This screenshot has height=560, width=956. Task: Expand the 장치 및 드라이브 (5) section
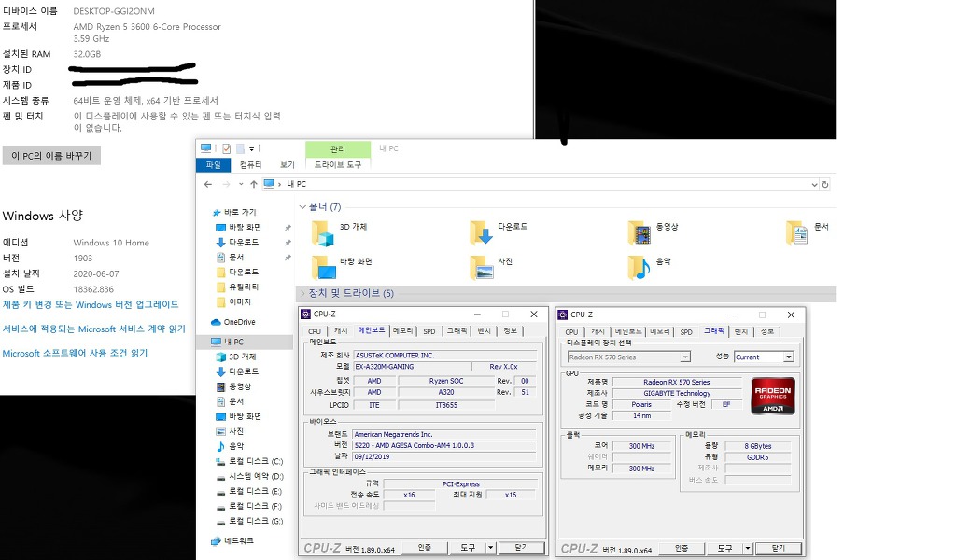coord(302,293)
